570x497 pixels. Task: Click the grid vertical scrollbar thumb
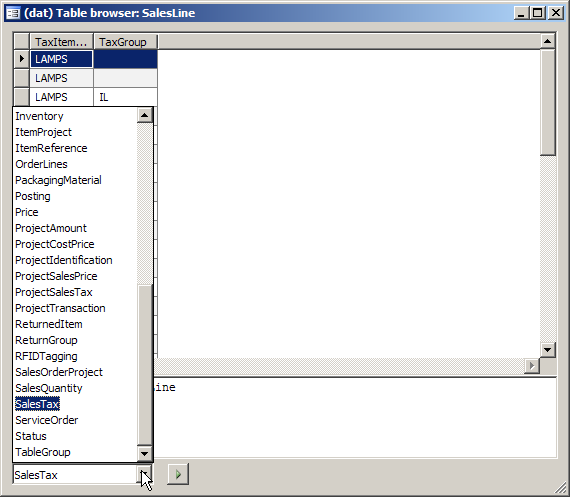coord(547,102)
